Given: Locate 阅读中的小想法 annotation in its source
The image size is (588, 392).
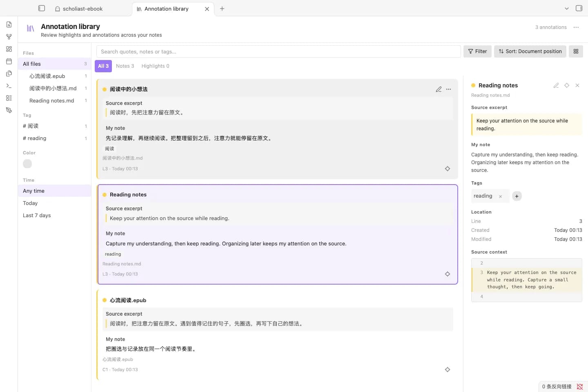Looking at the screenshot, I should point(448,169).
